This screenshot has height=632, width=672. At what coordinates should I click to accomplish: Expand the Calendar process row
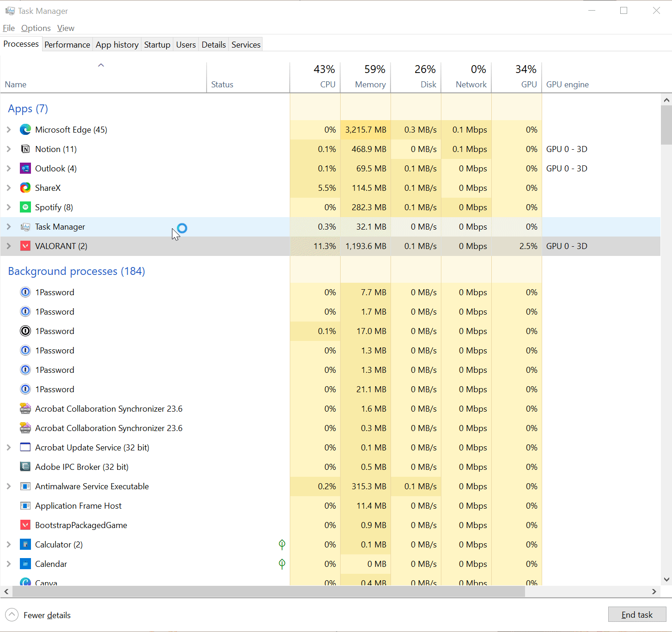coord(9,564)
